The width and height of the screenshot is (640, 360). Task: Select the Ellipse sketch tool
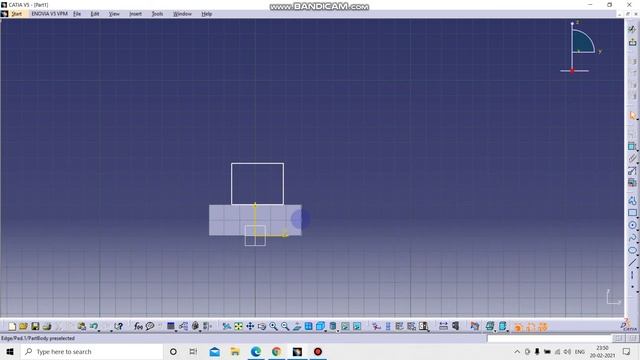pyautogui.click(x=632, y=250)
